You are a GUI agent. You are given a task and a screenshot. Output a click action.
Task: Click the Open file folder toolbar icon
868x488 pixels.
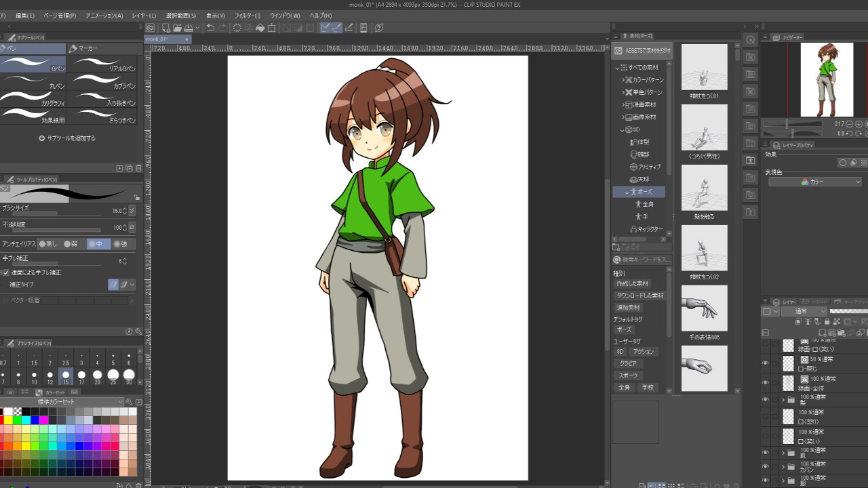177,28
